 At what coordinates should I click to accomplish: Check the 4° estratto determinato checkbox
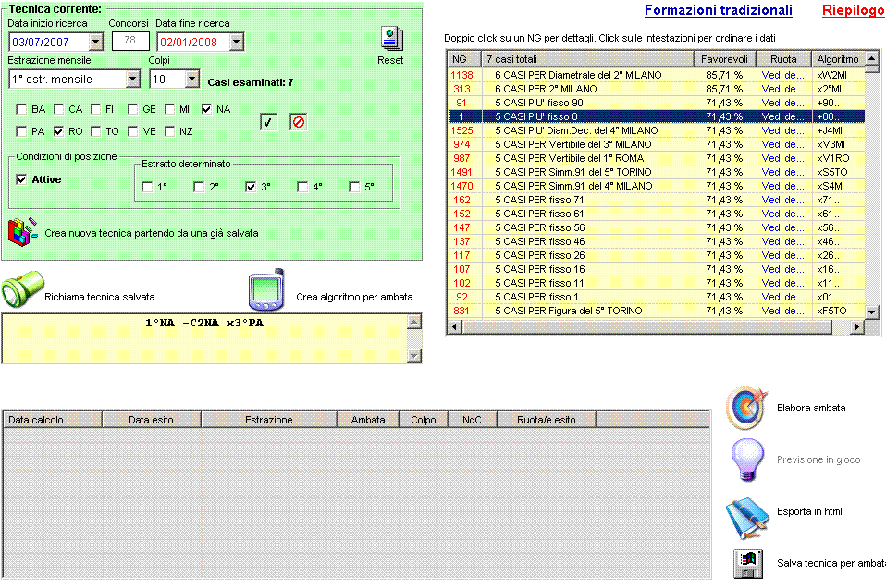[x=302, y=187]
